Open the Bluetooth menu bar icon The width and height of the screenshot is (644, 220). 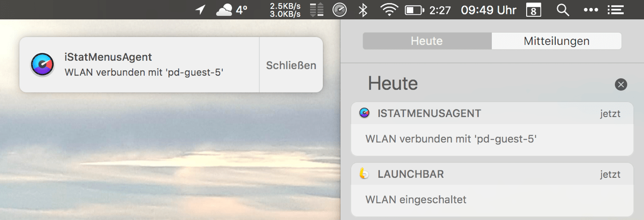(363, 10)
